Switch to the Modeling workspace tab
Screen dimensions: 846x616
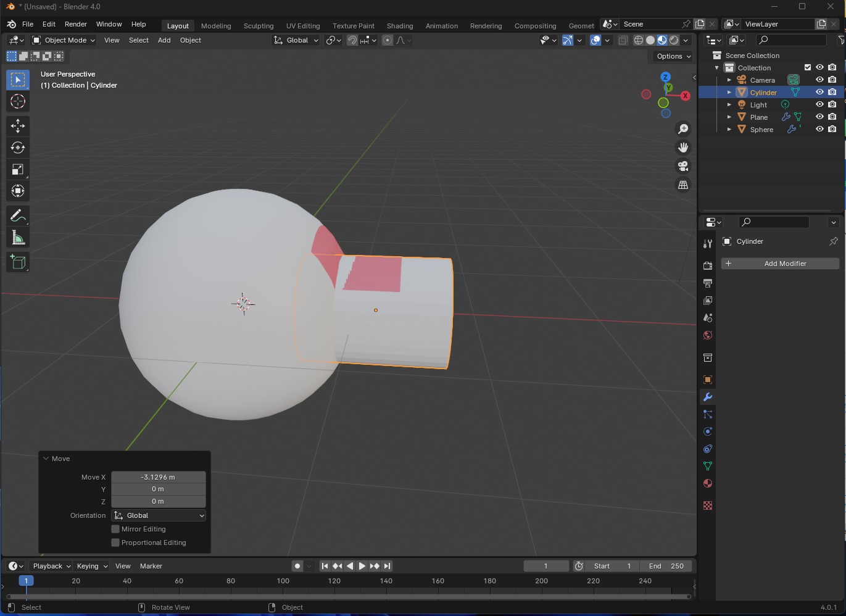216,26
